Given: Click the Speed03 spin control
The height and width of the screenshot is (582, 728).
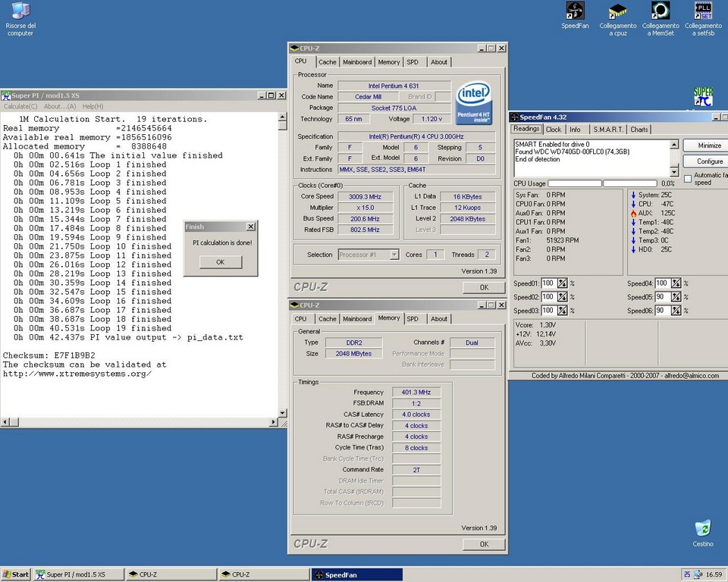Looking at the screenshot, I should point(562,311).
